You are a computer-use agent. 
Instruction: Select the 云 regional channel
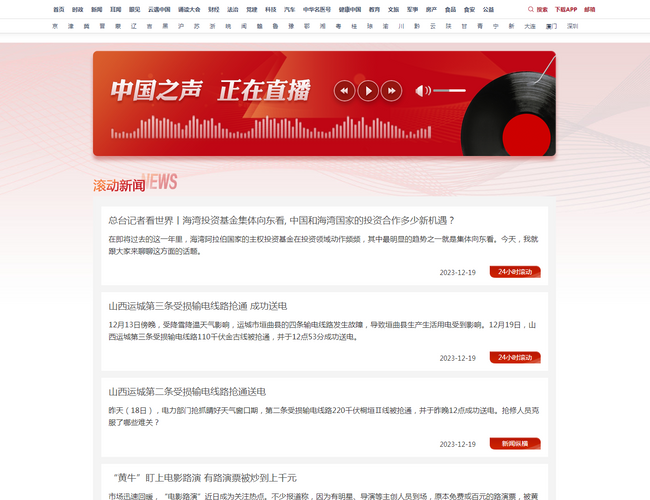click(x=433, y=26)
